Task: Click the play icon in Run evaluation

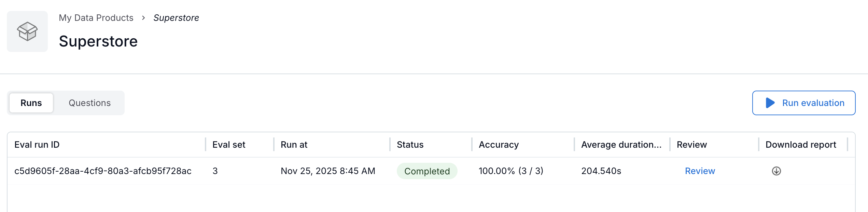Action: (770, 103)
